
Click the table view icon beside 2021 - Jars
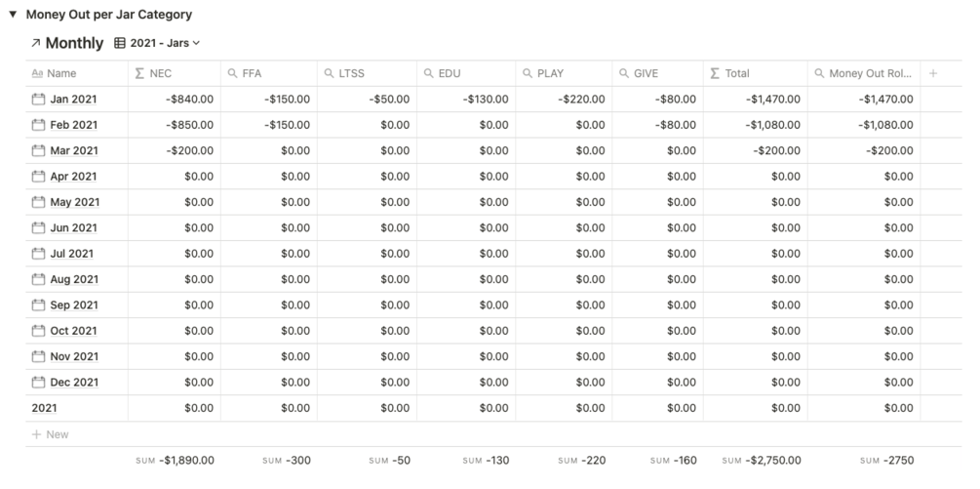(x=119, y=43)
